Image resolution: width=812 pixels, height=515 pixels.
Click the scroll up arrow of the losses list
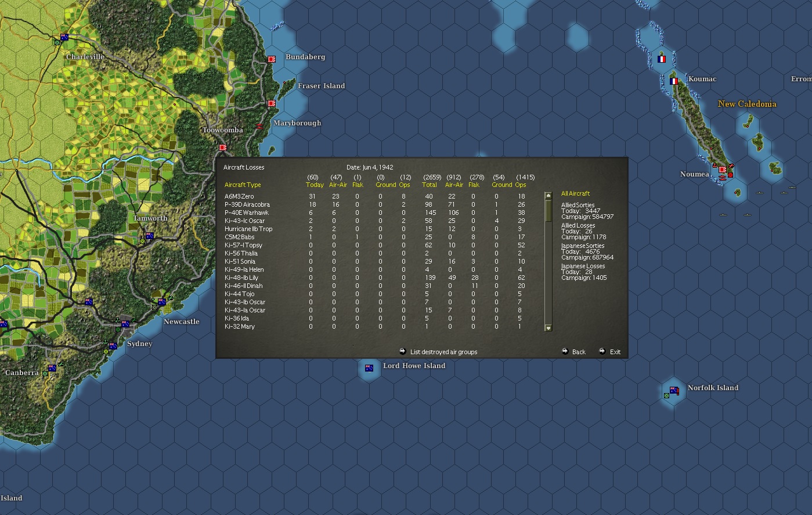pyautogui.click(x=548, y=196)
